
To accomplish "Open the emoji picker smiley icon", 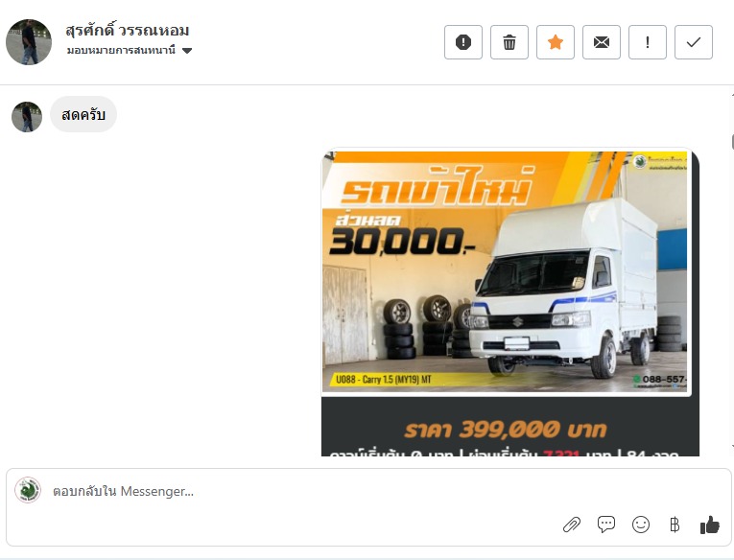I will click(640, 525).
